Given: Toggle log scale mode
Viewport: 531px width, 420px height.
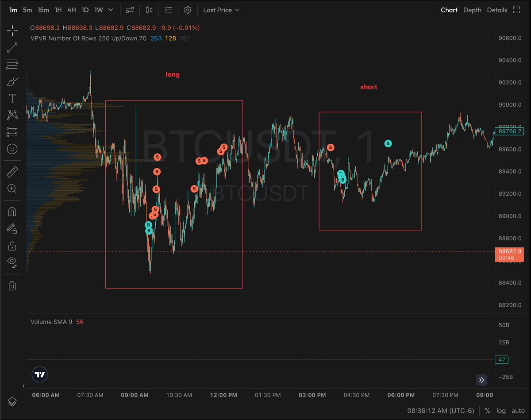Looking at the screenshot, I should coord(500,410).
